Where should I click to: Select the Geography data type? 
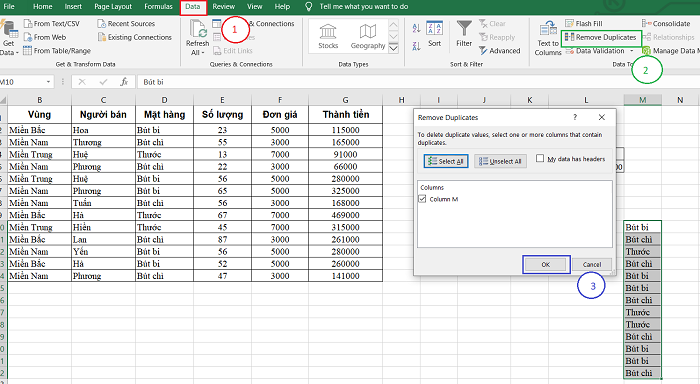(x=367, y=37)
